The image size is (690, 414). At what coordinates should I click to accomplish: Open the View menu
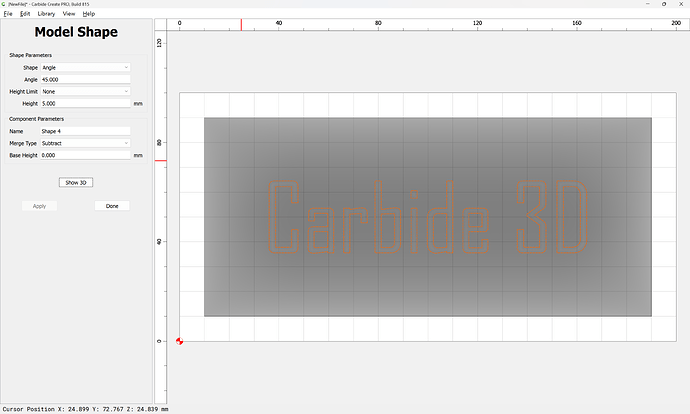click(x=69, y=14)
